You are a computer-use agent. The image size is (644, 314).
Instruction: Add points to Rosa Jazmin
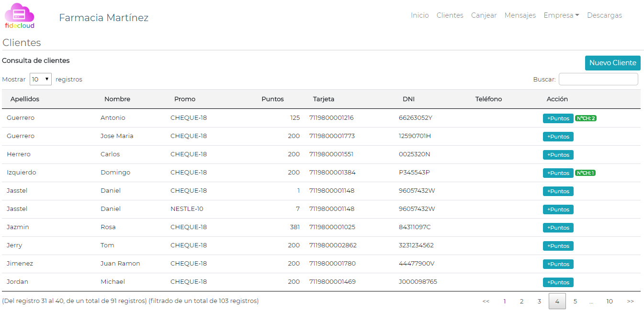[558, 228]
